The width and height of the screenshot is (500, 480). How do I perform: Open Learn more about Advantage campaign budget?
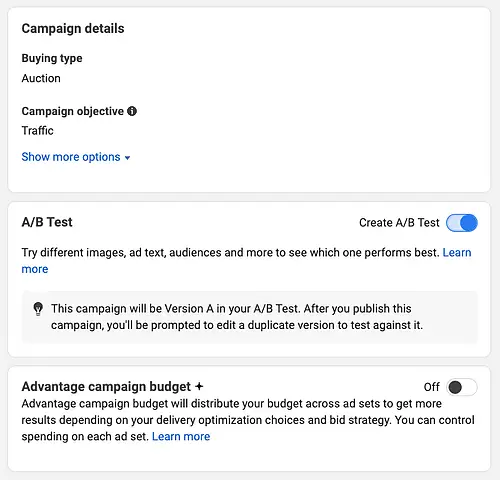tap(181, 436)
